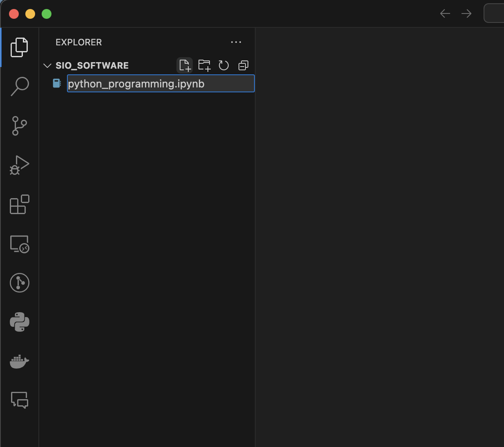504x447 pixels.
Task: Open the Run and Debug view
Action: (19, 165)
